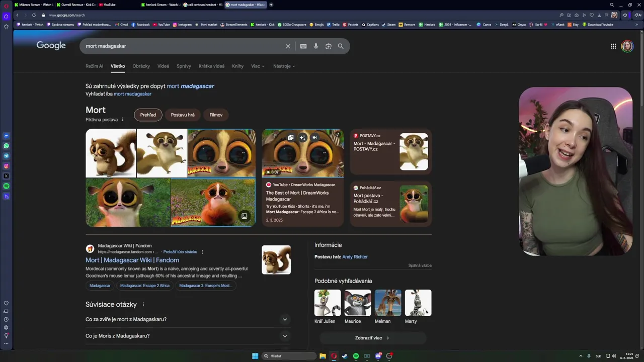644x362 pixels.
Task: Open Telegram in Opera sidebar
Action: point(6,156)
